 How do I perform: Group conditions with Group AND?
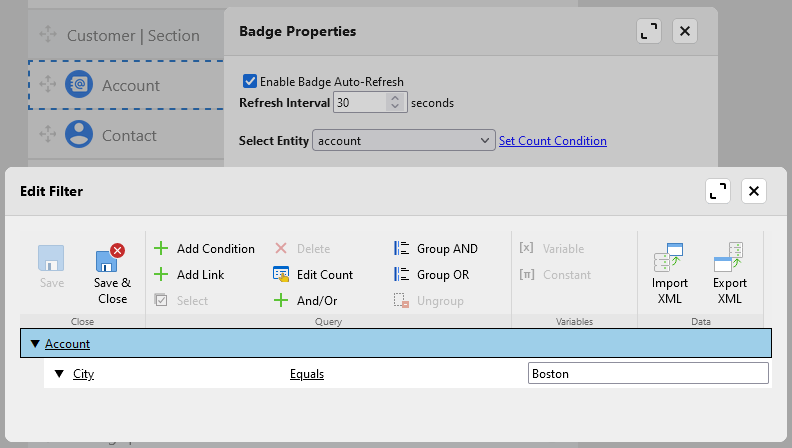[436, 248]
